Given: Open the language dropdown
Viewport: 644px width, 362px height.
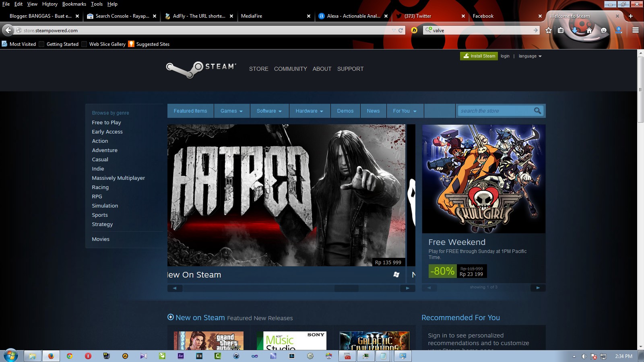Looking at the screenshot, I should coord(530,56).
